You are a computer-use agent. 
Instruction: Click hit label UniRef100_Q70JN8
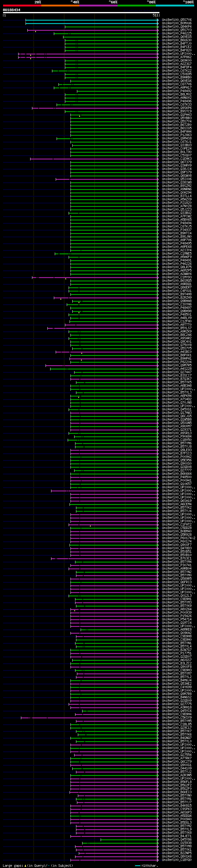177,402
